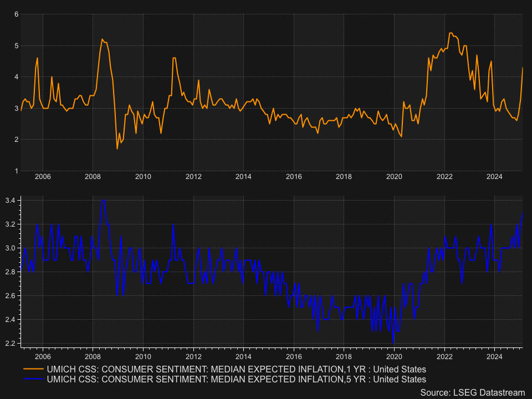Image resolution: width=532 pixels, height=399 pixels.
Task: Click y-axis value 2.4 on blue chart
Action: click(x=11, y=320)
